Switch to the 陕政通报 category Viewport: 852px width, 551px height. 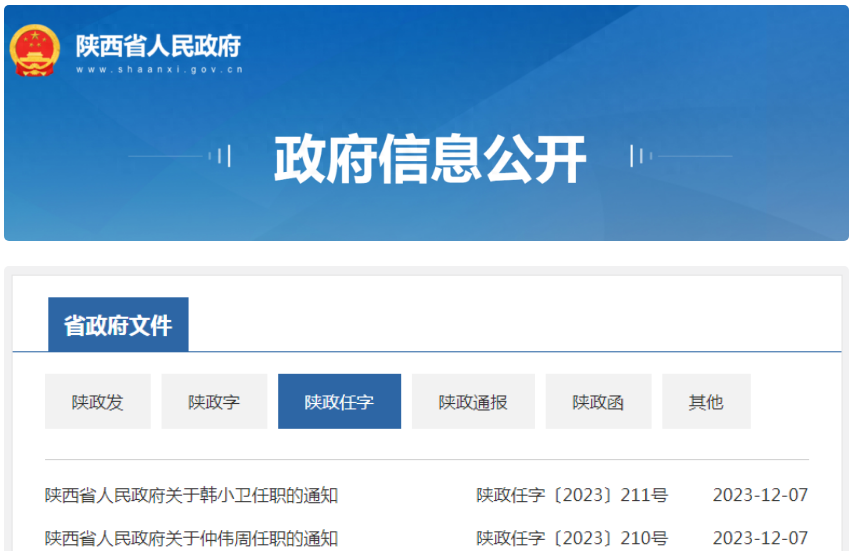[473, 402]
